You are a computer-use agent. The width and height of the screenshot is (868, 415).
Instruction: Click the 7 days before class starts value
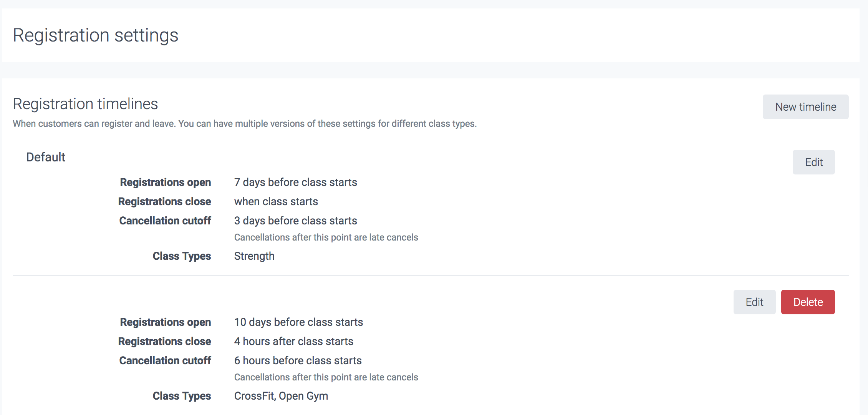(295, 182)
